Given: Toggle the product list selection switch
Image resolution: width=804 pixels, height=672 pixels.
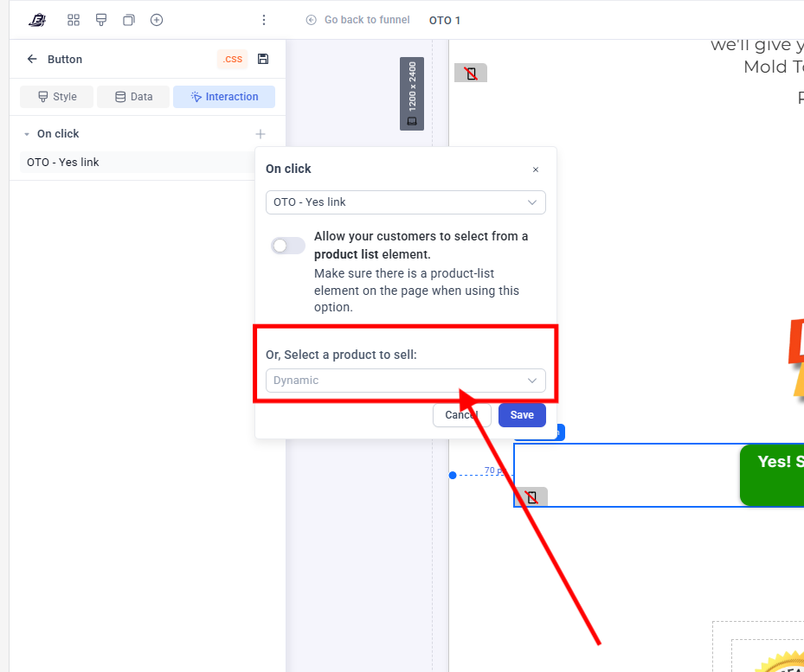Looking at the screenshot, I should pos(288,246).
